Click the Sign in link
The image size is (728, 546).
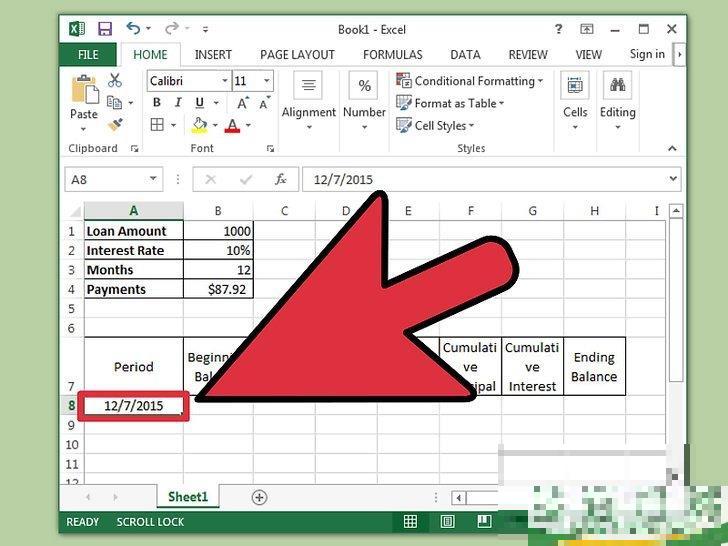tap(647, 54)
